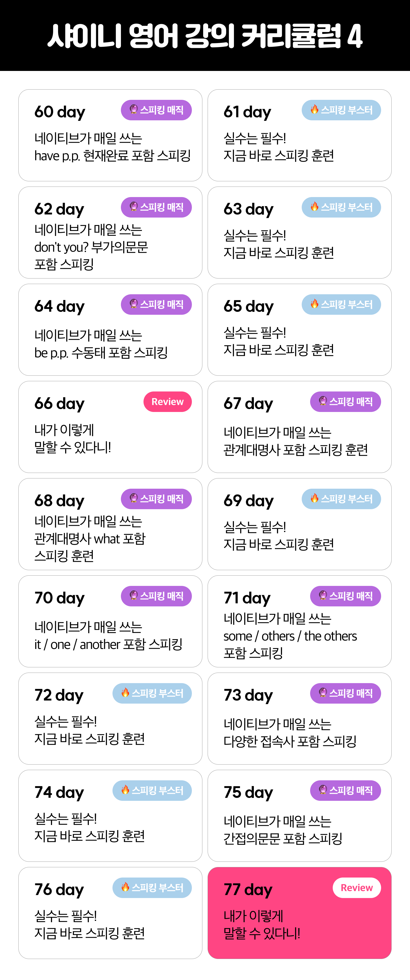Click the 스피킹 부스터 badge on 69 day
Image resolution: width=410 pixels, height=980 pixels.
(341, 499)
